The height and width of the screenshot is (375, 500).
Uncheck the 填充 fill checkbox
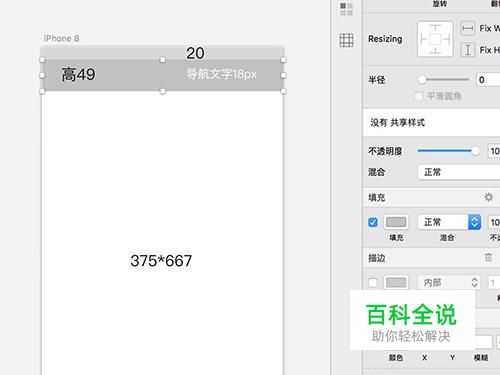tap(373, 222)
